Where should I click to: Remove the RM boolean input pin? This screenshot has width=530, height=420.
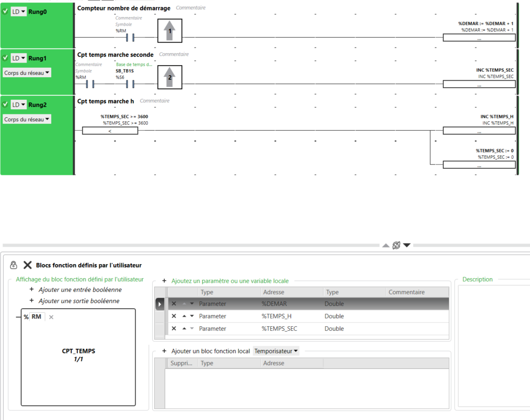click(51, 317)
